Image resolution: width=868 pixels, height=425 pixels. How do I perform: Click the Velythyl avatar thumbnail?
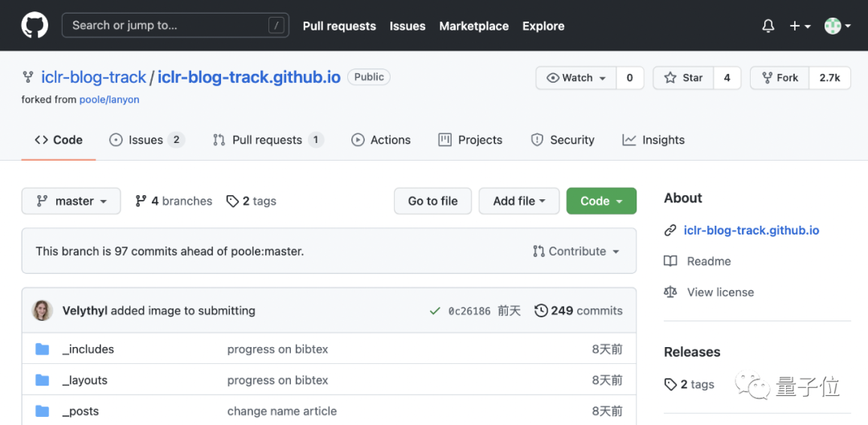click(43, 310)
